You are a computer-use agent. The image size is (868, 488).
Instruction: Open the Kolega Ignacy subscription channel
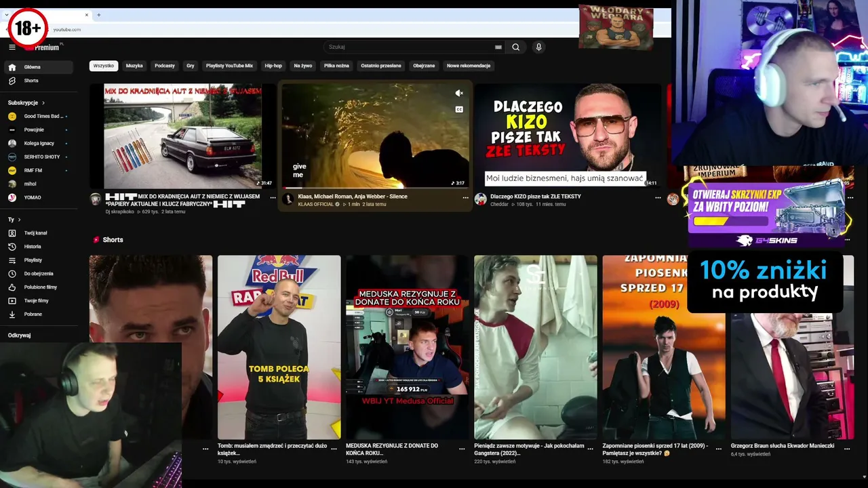39,144
